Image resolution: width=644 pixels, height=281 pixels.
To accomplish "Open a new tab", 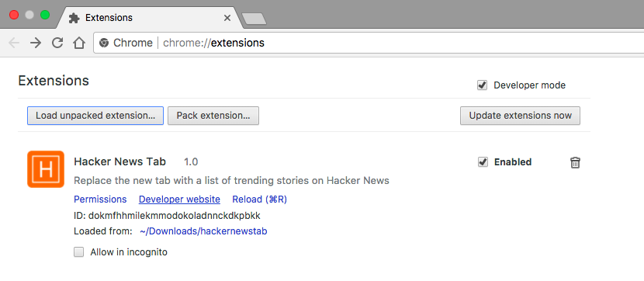I will pyautogui.click(x=254, y=19).
